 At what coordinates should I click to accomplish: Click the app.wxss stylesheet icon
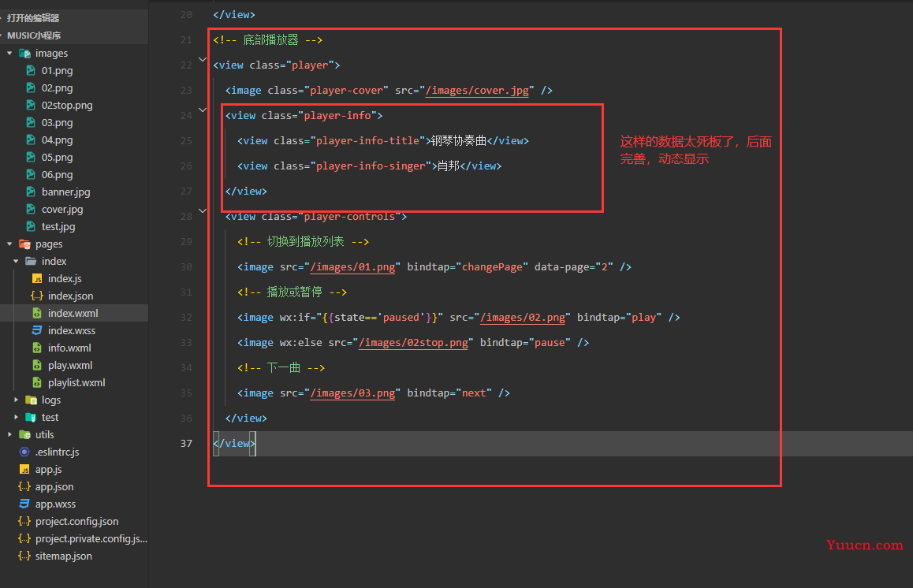click(24, 504)
